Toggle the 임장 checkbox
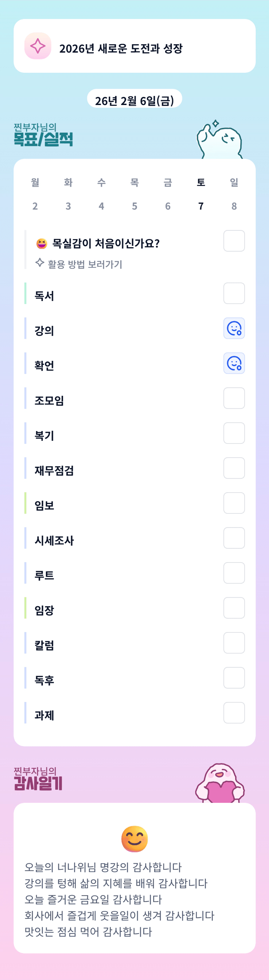The height and width of the screenshot is (980, 269). click(234, 608)
